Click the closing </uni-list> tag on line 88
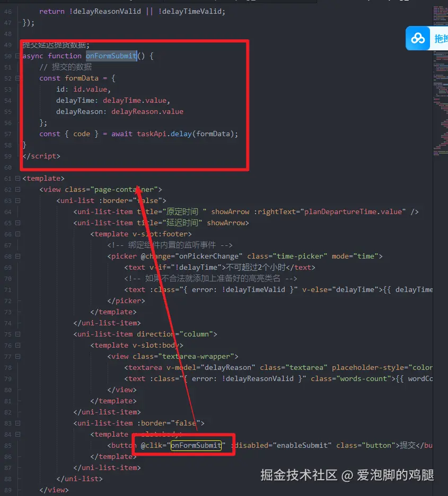Image resolution: width=448 pixels, height=496 pixels. click(80, 479)
